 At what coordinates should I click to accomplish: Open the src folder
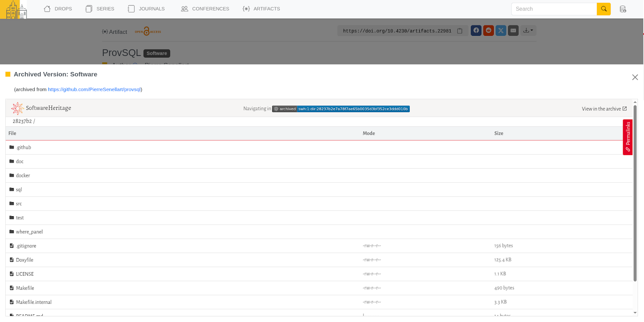pos(19,204)
